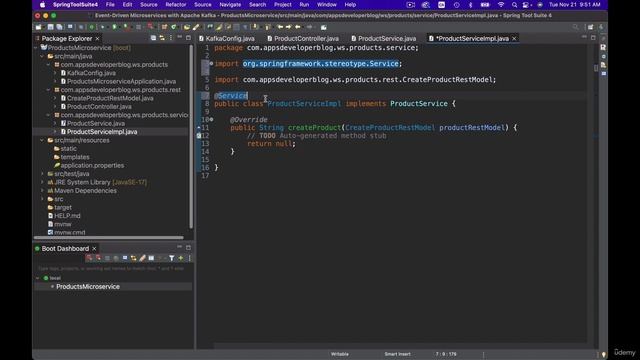Click Open Console icon in Boot Dashboard
This screenshot has height=360, width=640.
[x=125, y=258]
